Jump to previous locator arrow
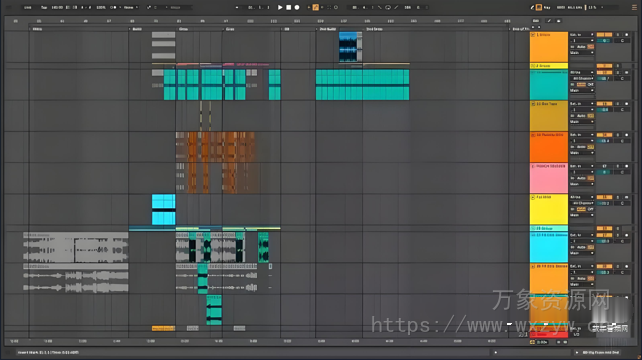The width and height of the screenshot is (642, 360). [x=533, y=27]
